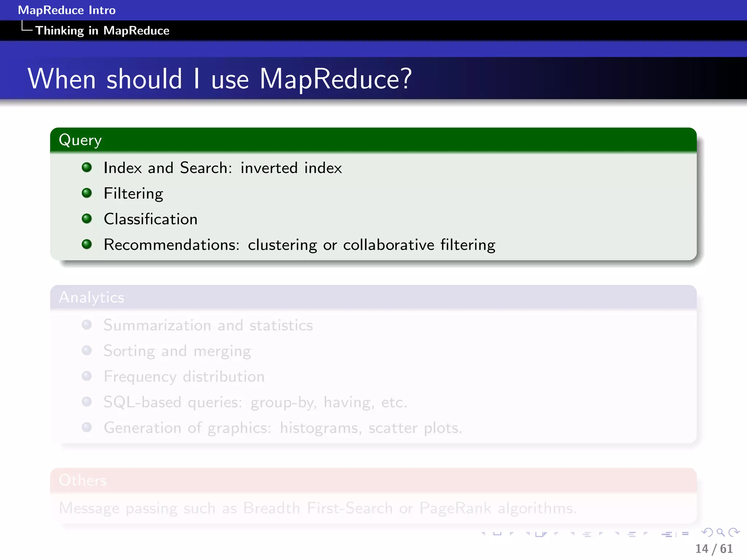Click the Filtering bullet item

(x=133, y=194)
